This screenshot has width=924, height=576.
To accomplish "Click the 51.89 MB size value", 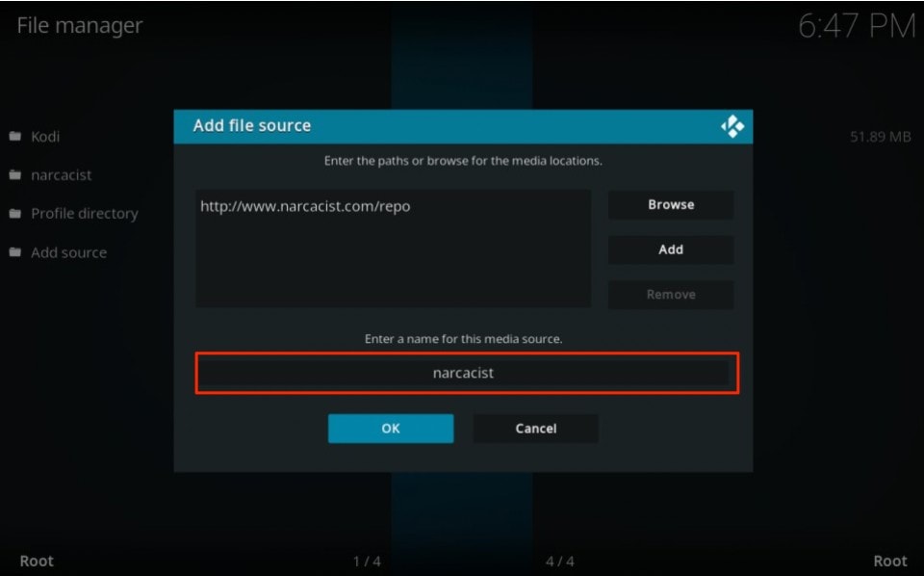I will click(881, 137).
